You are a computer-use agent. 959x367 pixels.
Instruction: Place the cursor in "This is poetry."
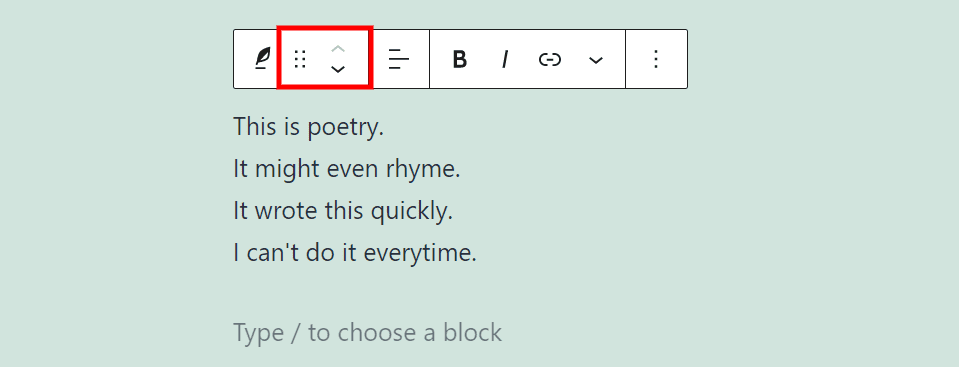pyautogui.click(x=308, y=127)
